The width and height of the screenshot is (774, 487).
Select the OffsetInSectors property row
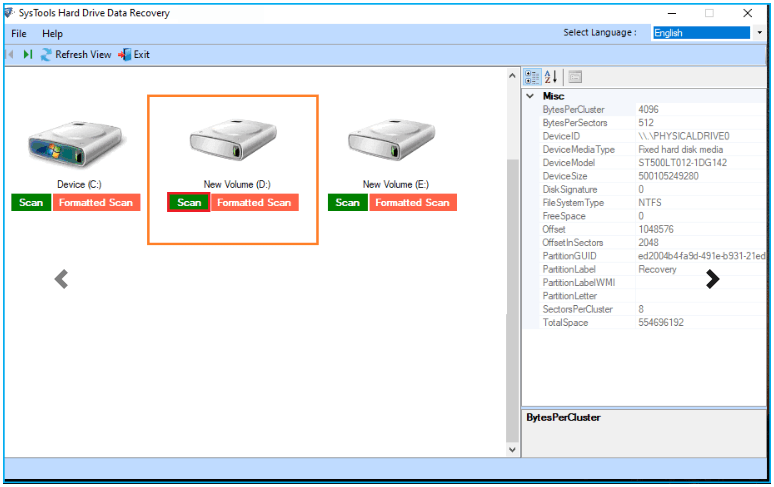[652, 243]
